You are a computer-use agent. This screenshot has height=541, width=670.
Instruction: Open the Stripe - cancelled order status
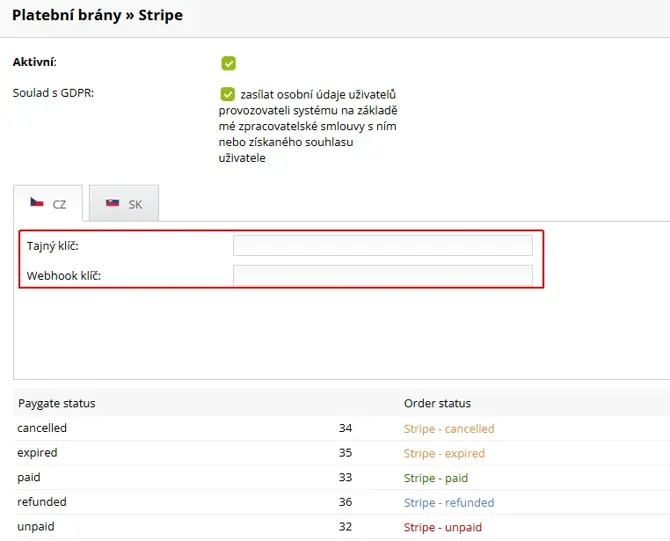pos(448,429)
